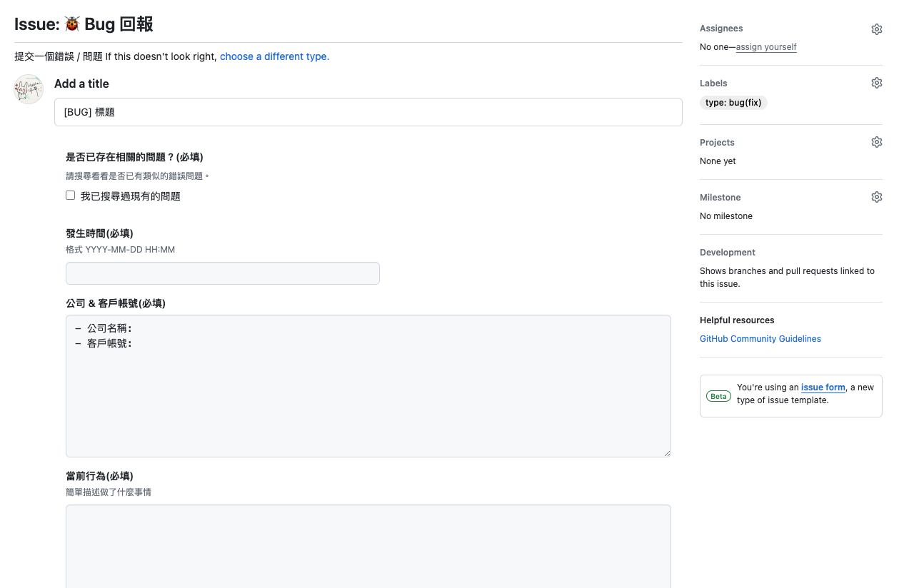Open the issue form documentation link
The width and height of the screenshot is (904, 588).
823,387
